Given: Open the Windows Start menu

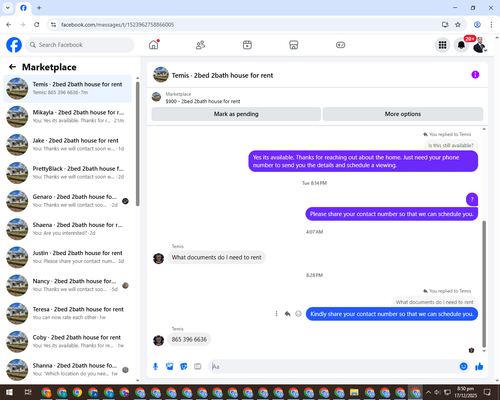Looking at the screenshot, I should (x=9, y=392).
